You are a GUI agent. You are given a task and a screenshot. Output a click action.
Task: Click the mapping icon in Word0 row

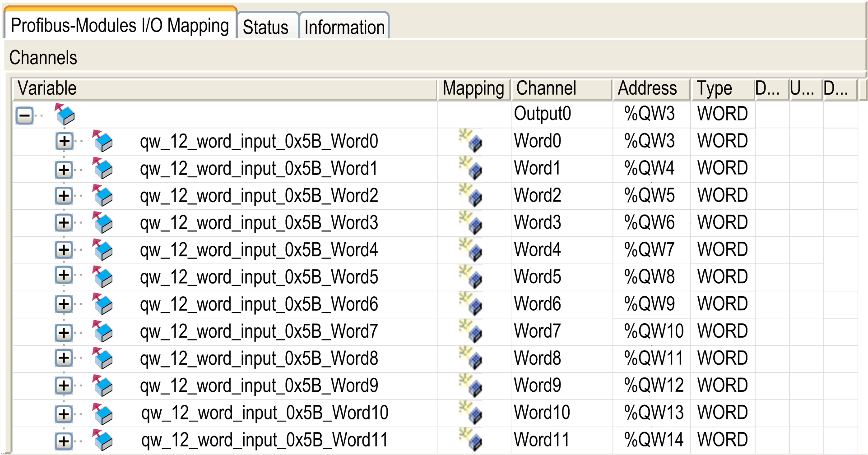point(471,140)
